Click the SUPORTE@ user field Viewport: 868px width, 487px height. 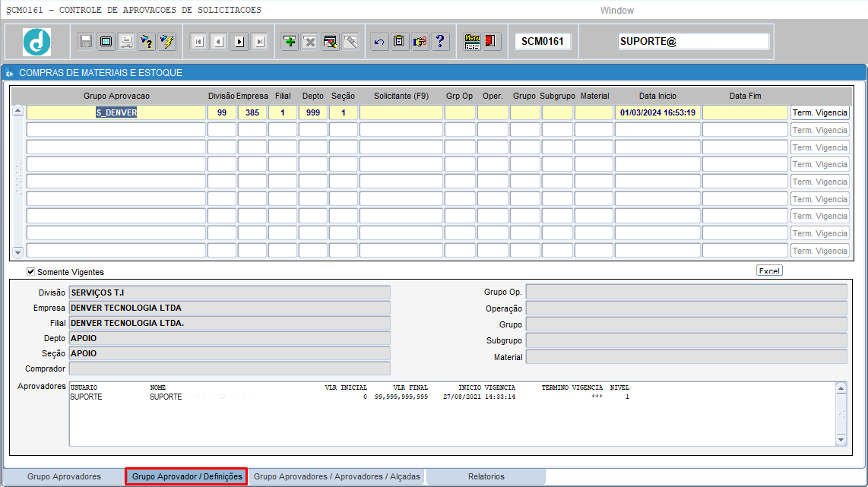[x=694, y=42]
